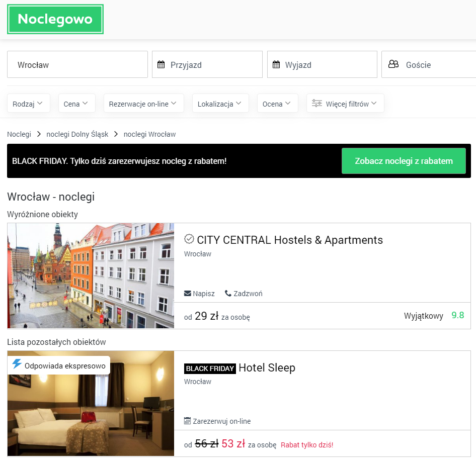The image size is (476, 463).
Task: Click the calendar icon beside Przyjazd
Action: (161, 64)
